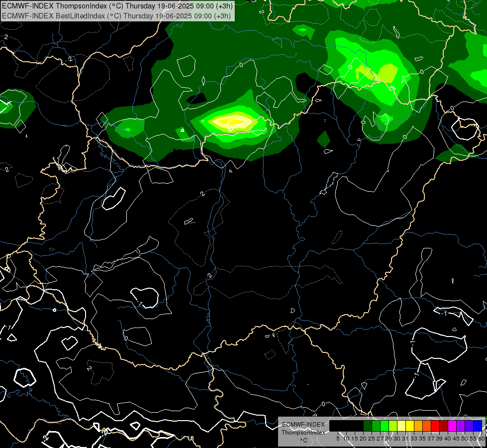Click the legend tick value 25
The height and width of the screenshot is (448, 487).
372,439
